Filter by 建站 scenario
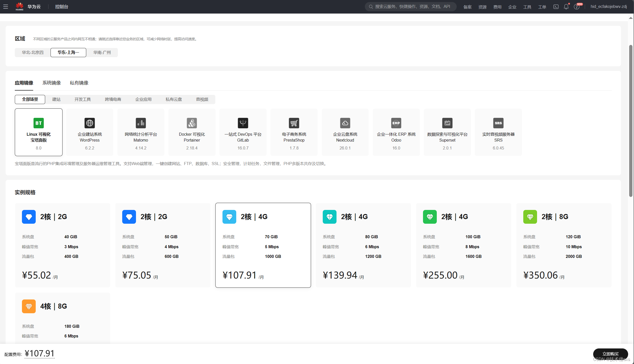634x364 pixels. (56, 99)
